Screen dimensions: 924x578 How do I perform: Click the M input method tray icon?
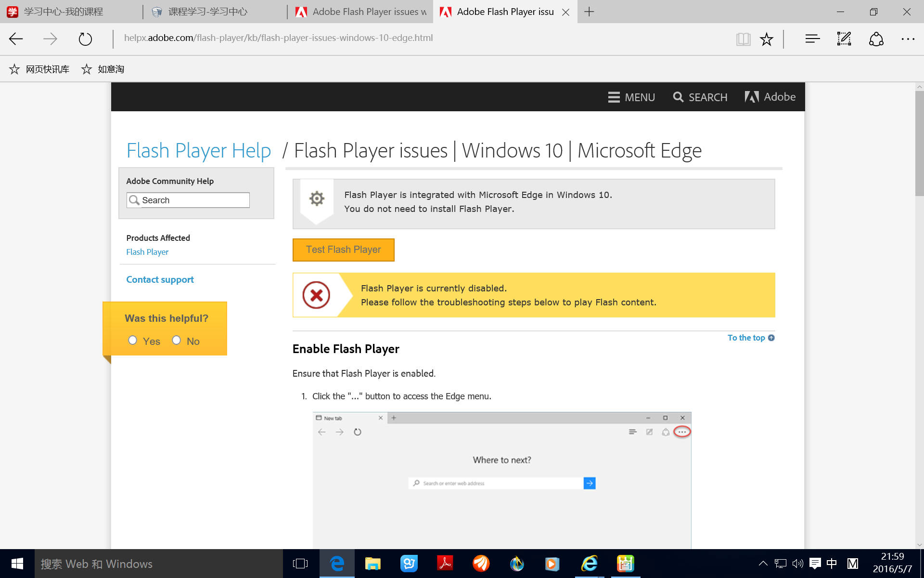853,564
